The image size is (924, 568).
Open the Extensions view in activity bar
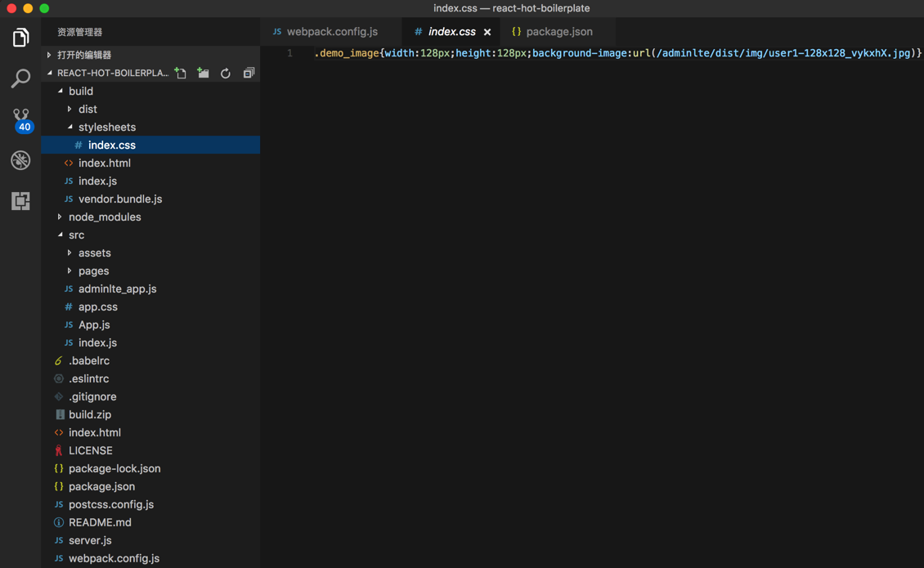20,201
